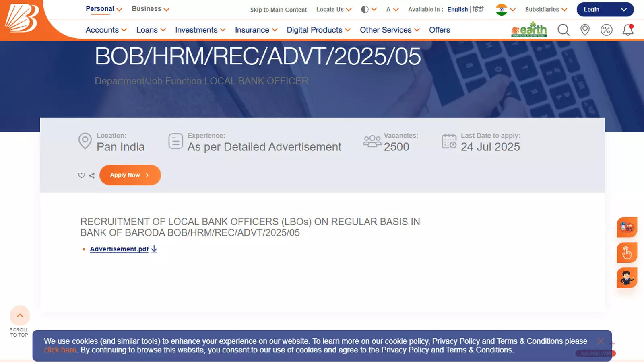This screenshot has width=644, height=362.
Task: Click 'As per Detailed Advertisement' text
Action: (264, 147)
